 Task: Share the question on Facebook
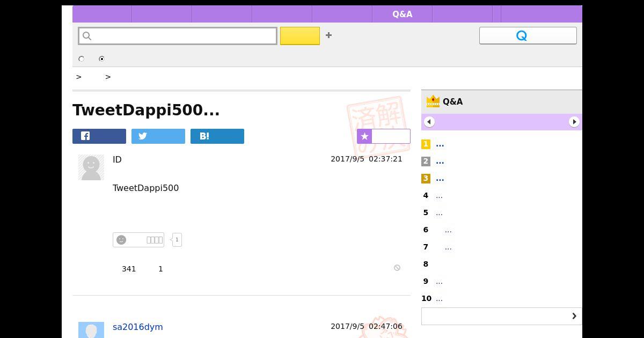pyautogui.click(x=99, y=136)
